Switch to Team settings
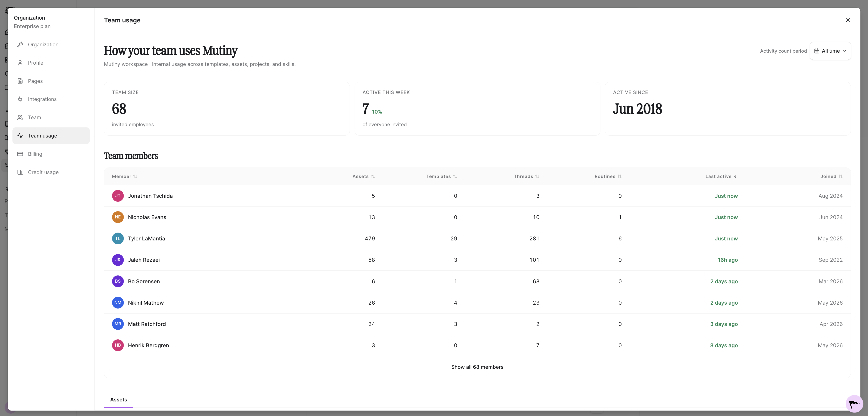Screen dimensions: 868x416 coord(51,117)
